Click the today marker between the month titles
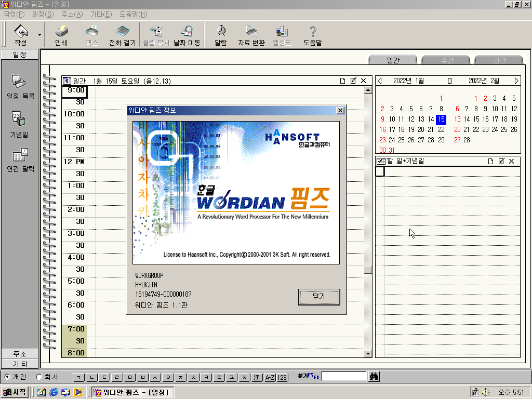This screenshot has height=399, width=532. (x=449, y=81)
